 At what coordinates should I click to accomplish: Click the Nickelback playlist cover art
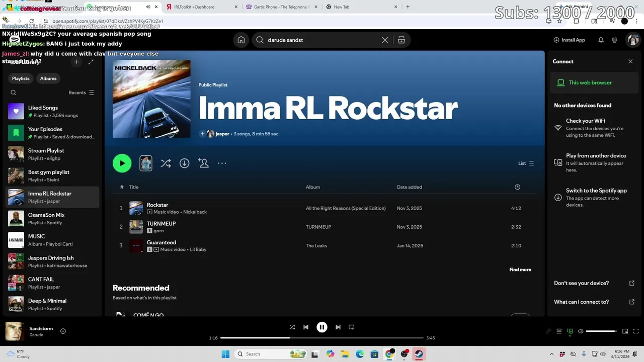(151, 99)
